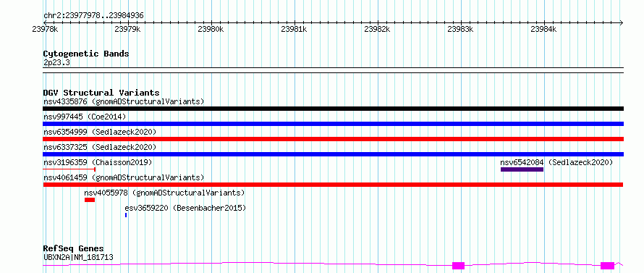
Task: Click the 23982k ruler position
Action: coord(378,29)
